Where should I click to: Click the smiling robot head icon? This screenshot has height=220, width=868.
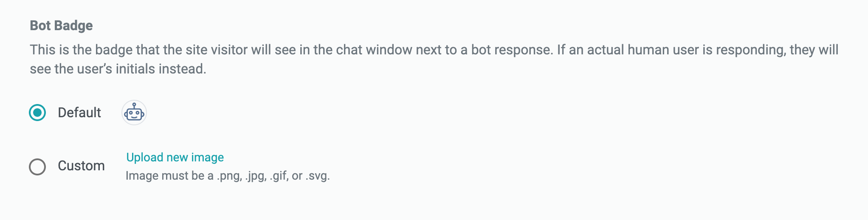pos(134,113)
